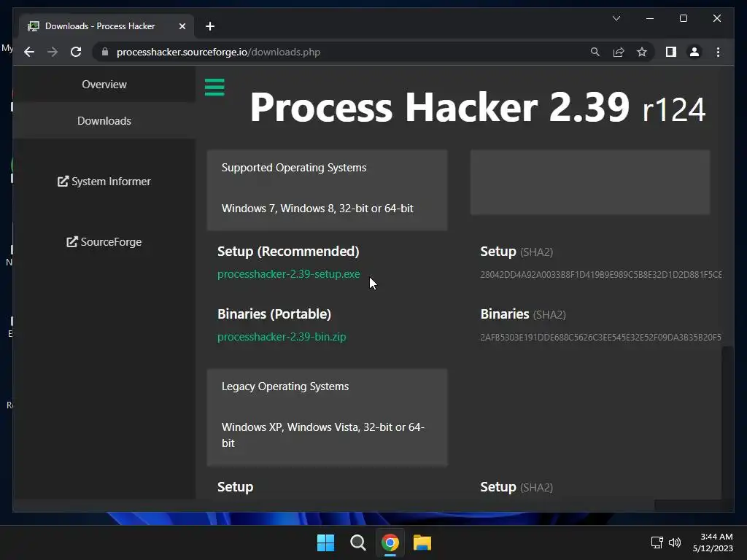The height and width of the screenshot is (560, 747).
Task: Select the Downloads - Process Hacker tab
Action: coord(107,26)
